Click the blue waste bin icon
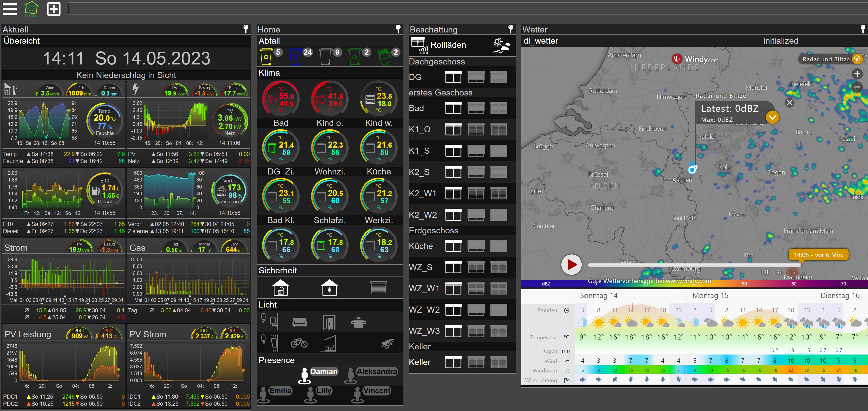Viewport: 868px width, 411px height. (295, 56)
